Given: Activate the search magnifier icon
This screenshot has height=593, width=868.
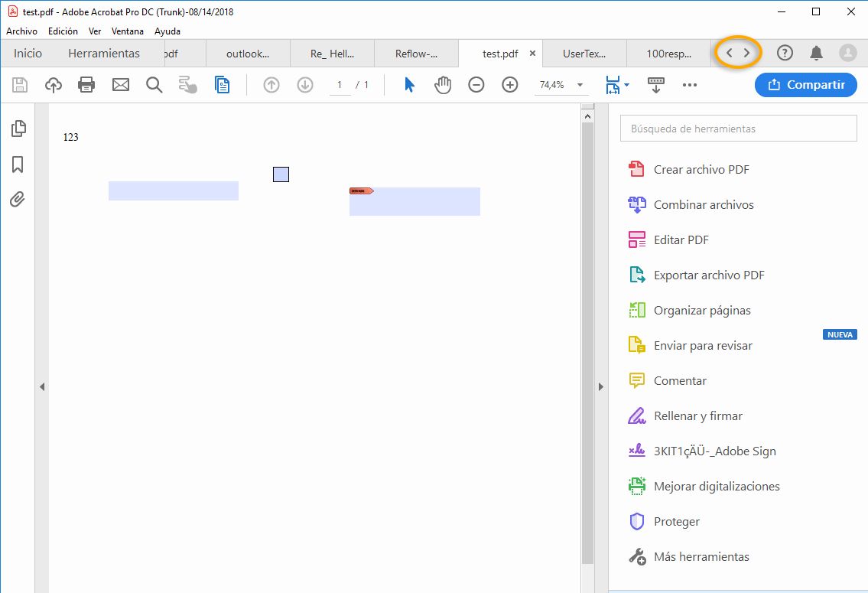Looking at the screenshot, I should click(154, 84).
